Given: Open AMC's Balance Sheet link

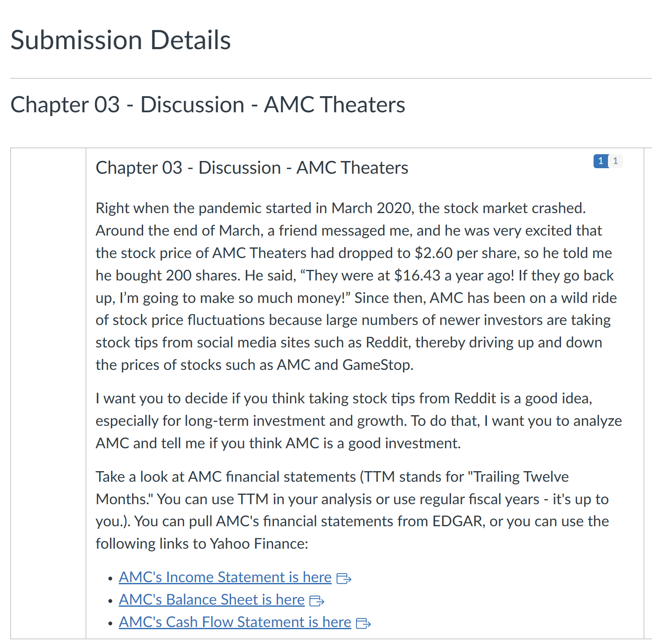Looking at the screenshot, I should tap(211, 600).
